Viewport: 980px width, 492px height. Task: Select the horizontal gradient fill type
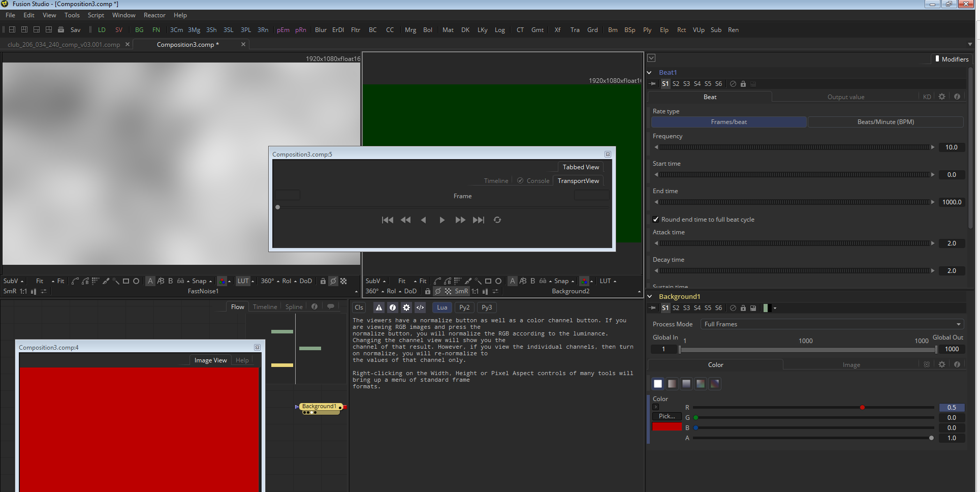pos(672,384)
